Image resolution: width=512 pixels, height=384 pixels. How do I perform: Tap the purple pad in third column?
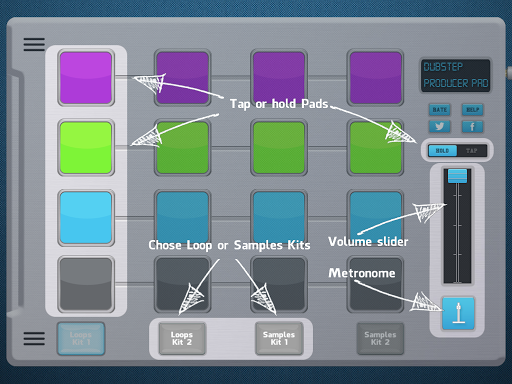pyautogui.click(x=279, y=78)
